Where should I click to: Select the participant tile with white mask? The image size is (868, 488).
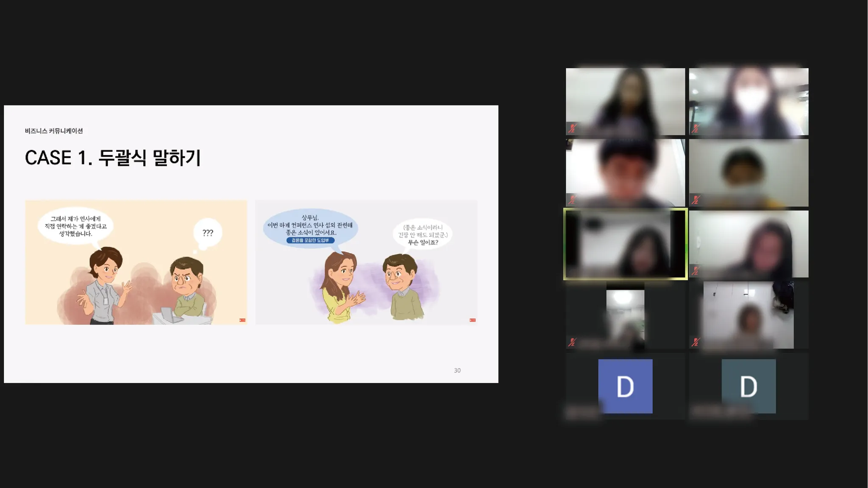point(748,102)
